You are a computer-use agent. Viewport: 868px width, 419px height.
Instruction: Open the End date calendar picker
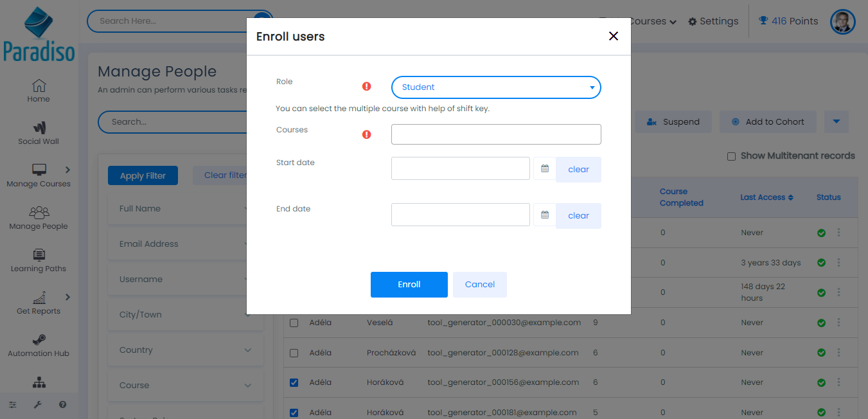(x=545, y=215)
